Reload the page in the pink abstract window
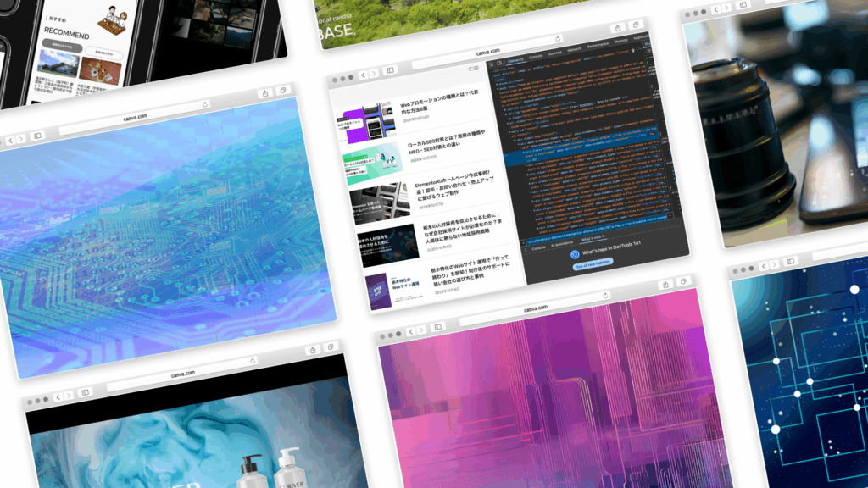Screen dimensions: 868x488 click(x=605, y=297)
